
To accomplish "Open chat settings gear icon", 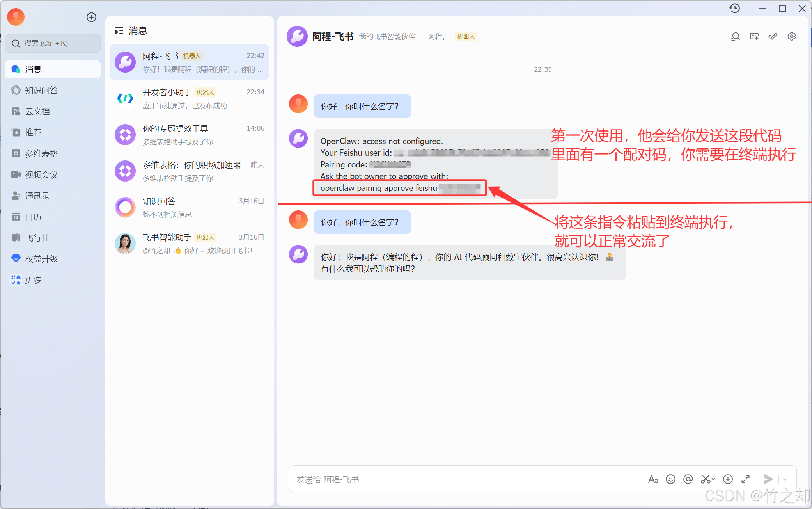I will tap(791, 37).
